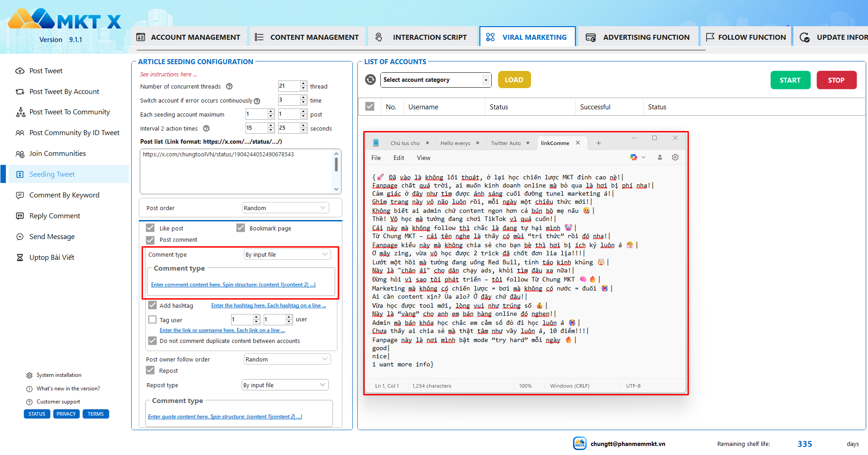The height and width of the screenshot is (455, 868).
Task: Toggle select-all checkbox in accounts table header
Action: [x=370, y=107]
